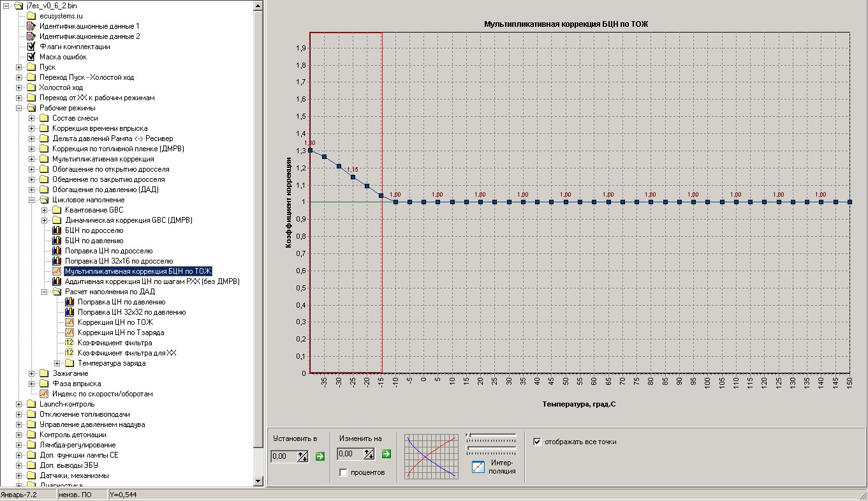Select the Управление давлением наддува tree item
The width and height of the screenshot is (868, 501).
click(92, 424)
